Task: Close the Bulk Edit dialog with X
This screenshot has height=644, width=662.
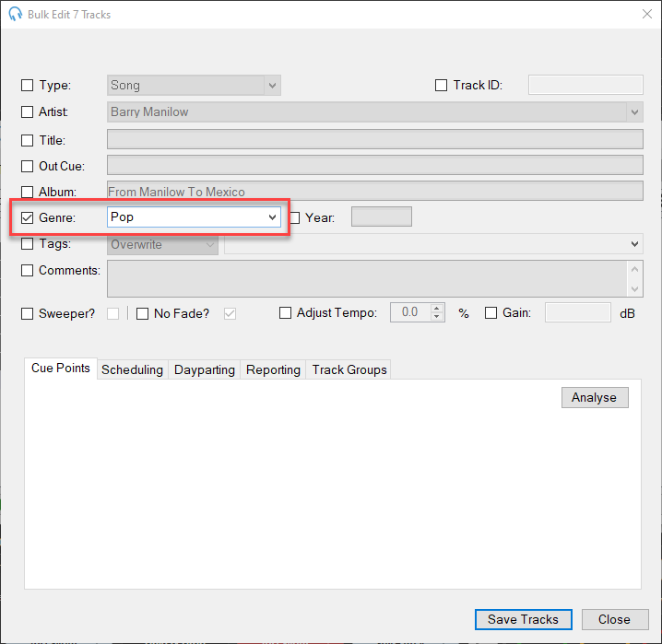Action: point(646,14)
